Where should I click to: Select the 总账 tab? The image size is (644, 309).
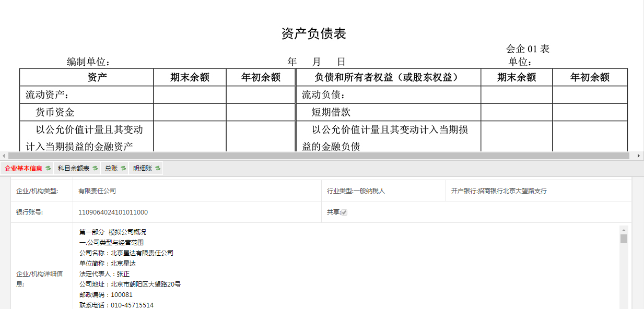point(111,169)
